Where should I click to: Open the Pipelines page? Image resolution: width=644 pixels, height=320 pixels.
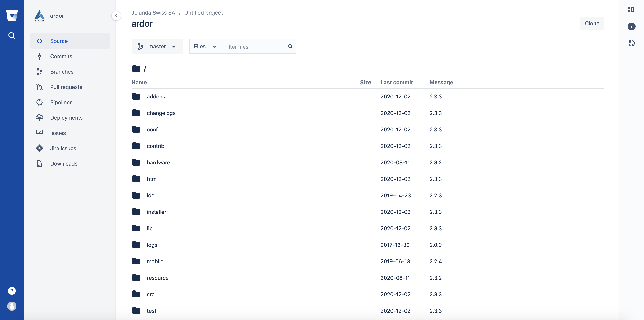point(61,103)
